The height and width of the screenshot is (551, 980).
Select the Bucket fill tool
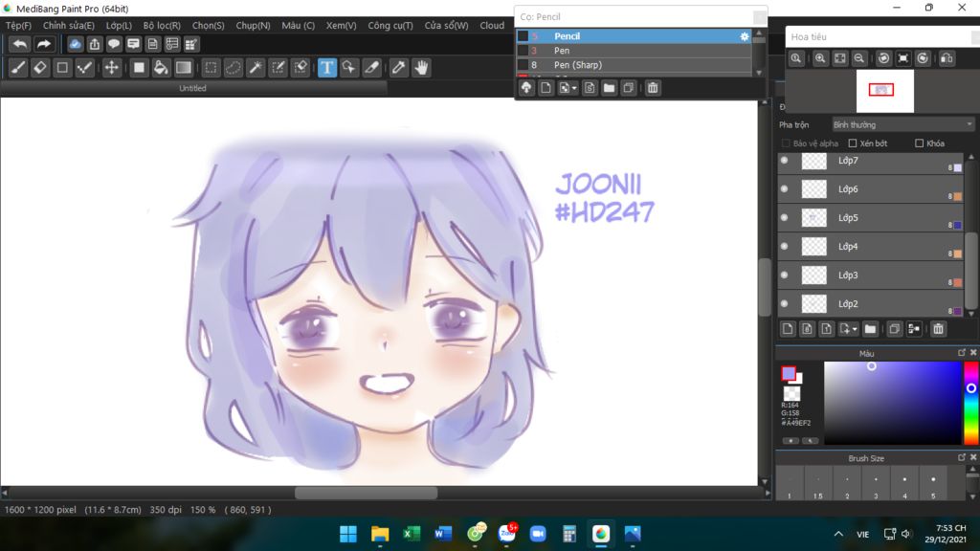pos(161,68)
